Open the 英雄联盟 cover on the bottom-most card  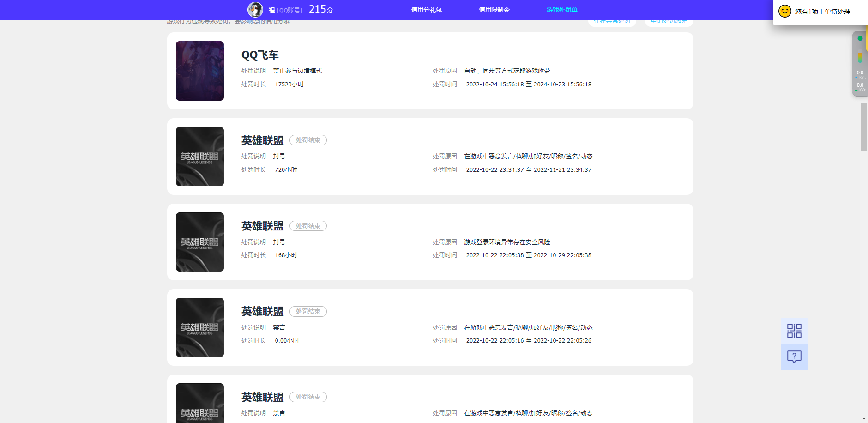200,403
